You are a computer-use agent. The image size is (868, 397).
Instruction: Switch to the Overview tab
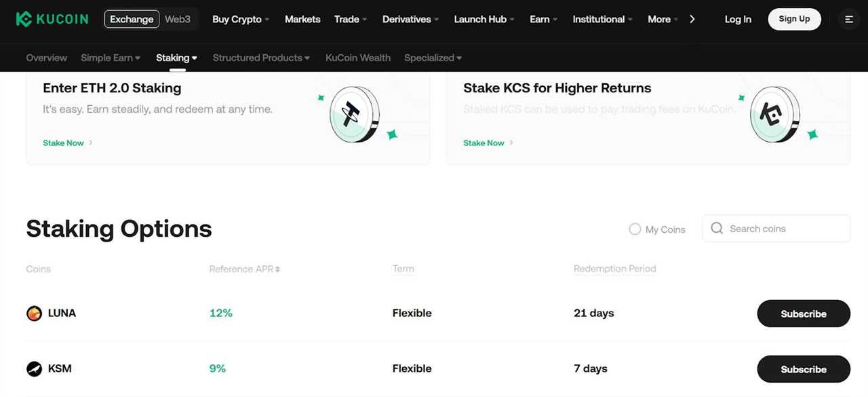pyautogui.click(x=46, y=58)
